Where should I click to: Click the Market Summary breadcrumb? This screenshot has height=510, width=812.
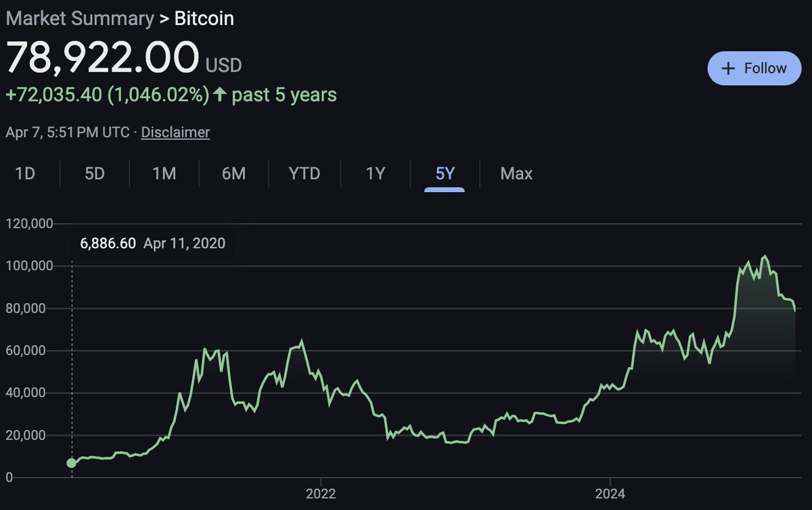76,18
